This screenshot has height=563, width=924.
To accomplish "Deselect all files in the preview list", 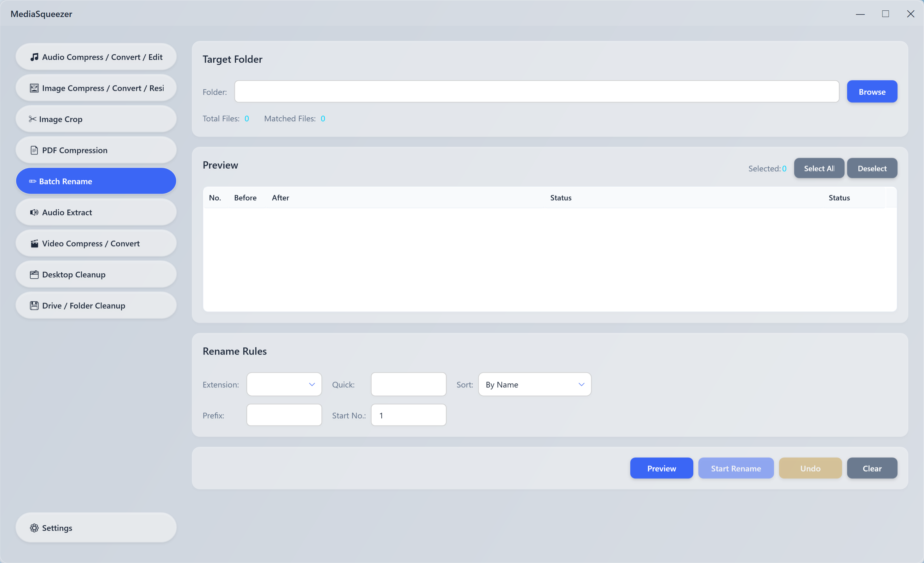I will [872, 168].
